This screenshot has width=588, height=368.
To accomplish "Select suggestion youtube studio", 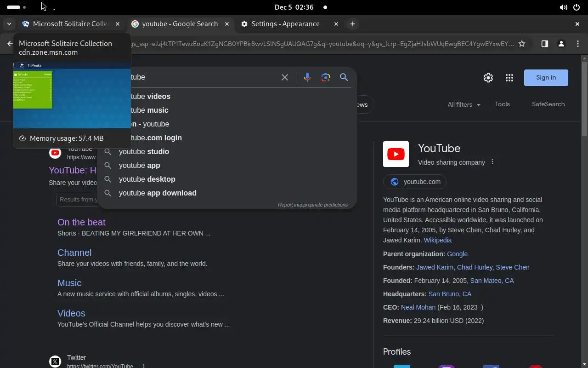I will (x=144, y=151).
